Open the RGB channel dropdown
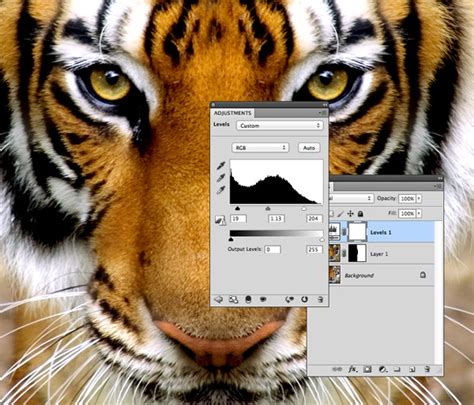The height and width of the screenshot is (405, 474). click(x=260, y=148)
